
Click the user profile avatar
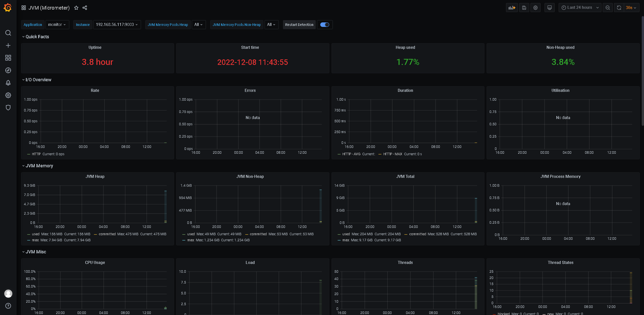tap(8, 293)
